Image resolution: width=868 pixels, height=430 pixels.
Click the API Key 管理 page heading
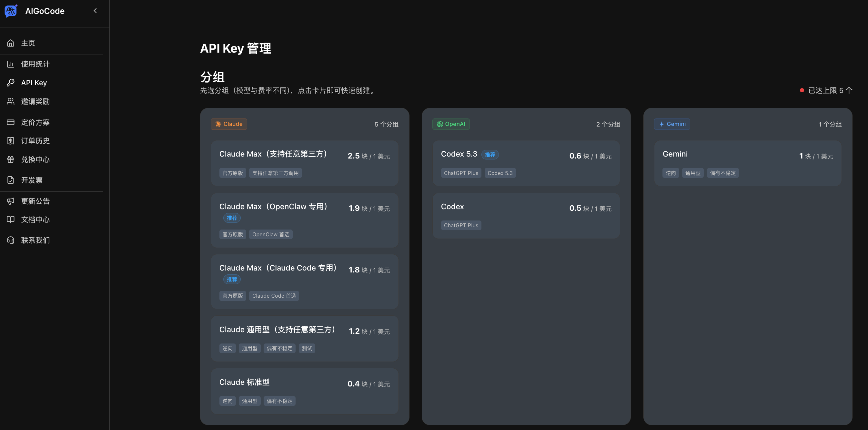coord(236,48)
